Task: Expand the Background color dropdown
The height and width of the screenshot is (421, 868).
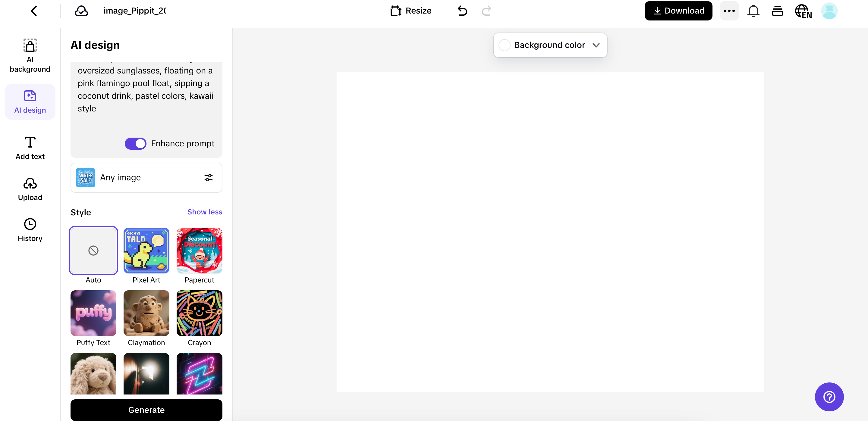Action: pos(596,45)
